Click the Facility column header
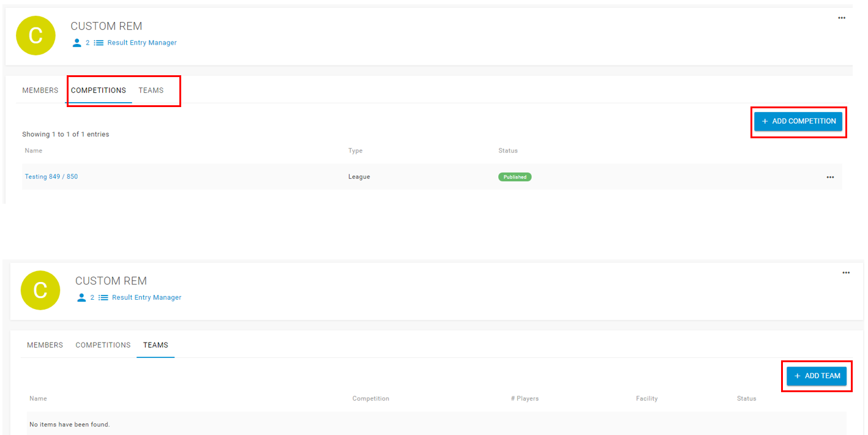This screenshot has width=868, height=435. 647,398
